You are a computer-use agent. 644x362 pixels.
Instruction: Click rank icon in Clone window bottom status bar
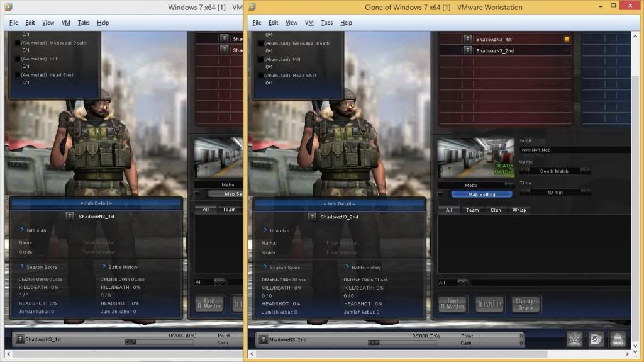coord(264,340)
